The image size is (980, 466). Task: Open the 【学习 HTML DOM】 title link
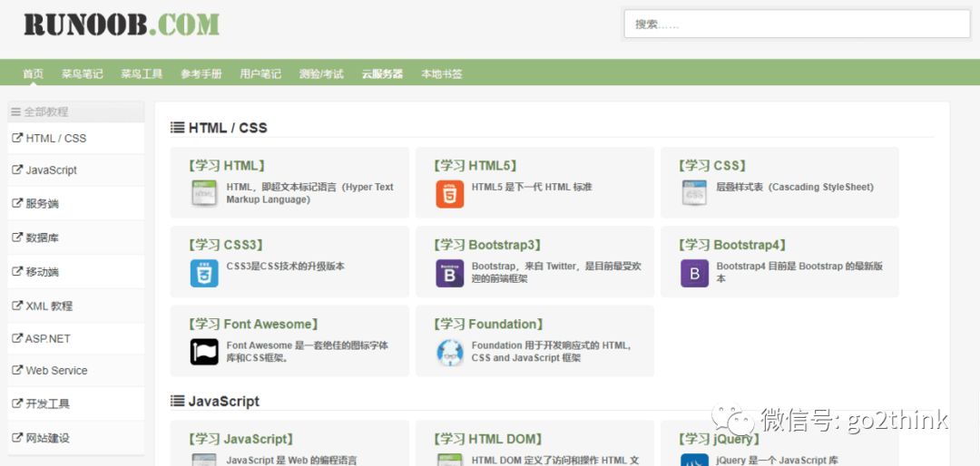[488, 439]
